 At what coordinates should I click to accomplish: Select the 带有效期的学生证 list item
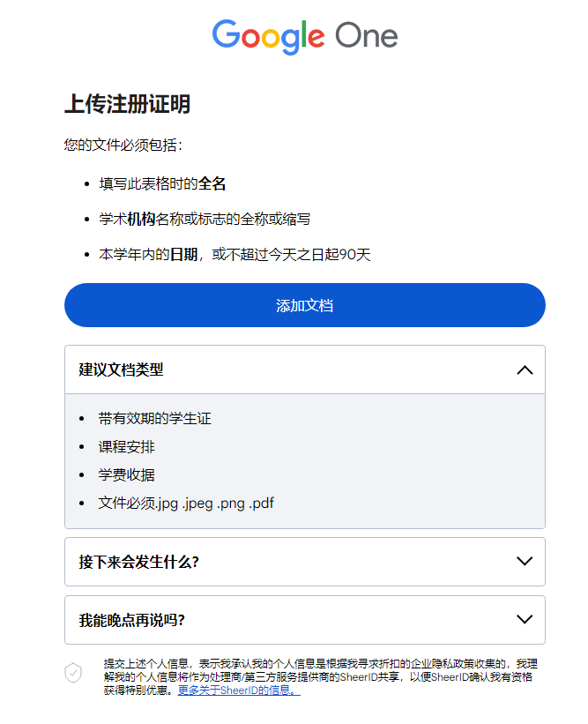pos(154,418)
